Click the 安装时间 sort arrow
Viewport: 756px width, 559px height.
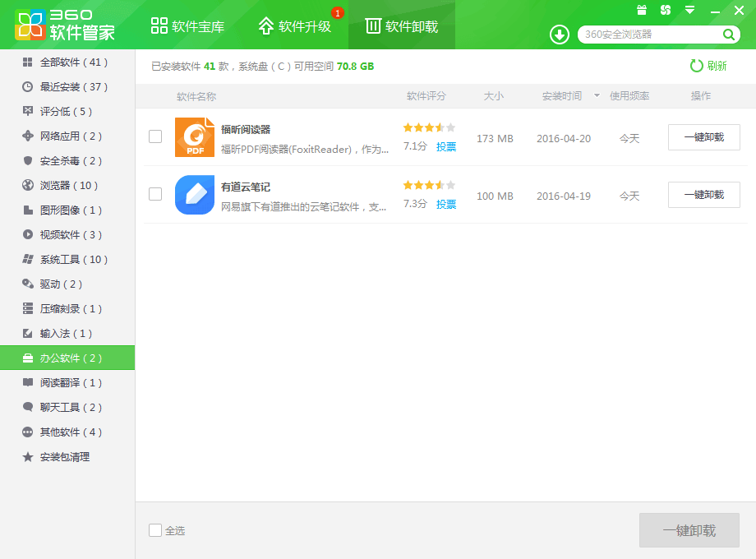click(x=597, y=96)
